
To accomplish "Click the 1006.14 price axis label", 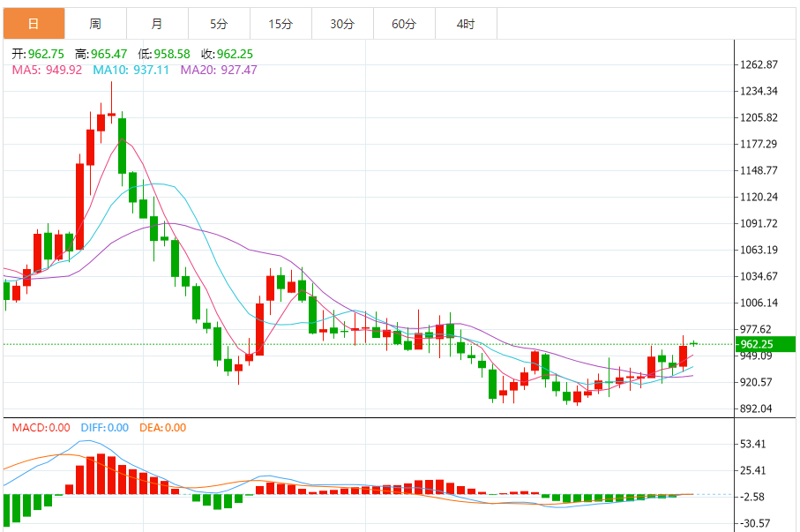I will click(x=759, y=303).
